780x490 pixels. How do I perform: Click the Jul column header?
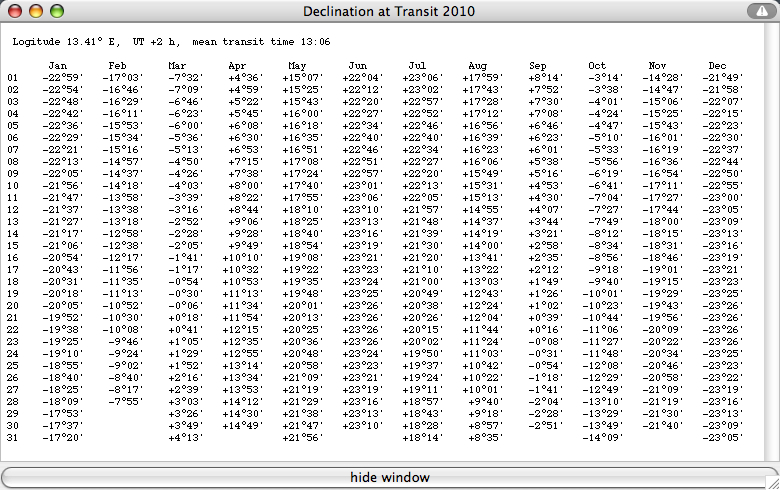417,66
